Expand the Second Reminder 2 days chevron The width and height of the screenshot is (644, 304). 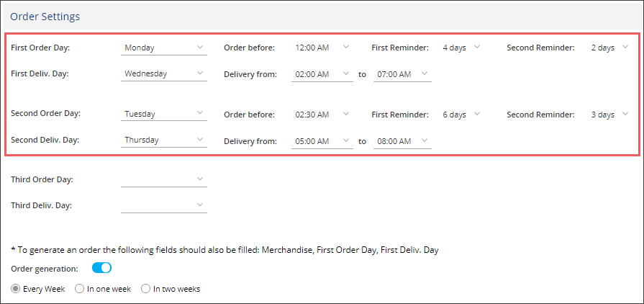pos(625,47)
